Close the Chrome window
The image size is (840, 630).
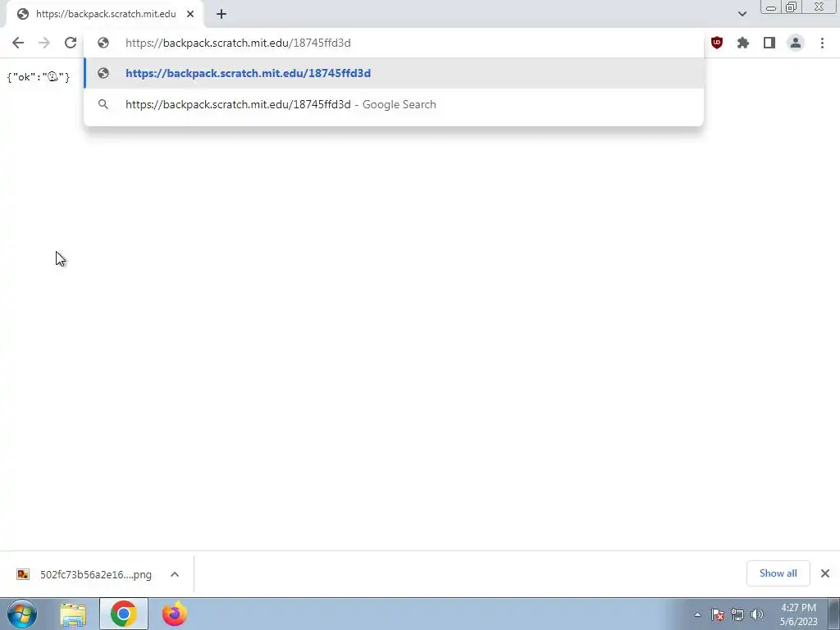click(819, 7)
